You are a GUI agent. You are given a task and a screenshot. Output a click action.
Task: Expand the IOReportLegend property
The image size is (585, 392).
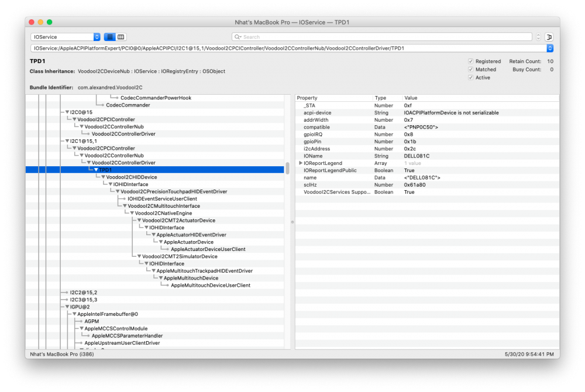[x=301, y=163]
